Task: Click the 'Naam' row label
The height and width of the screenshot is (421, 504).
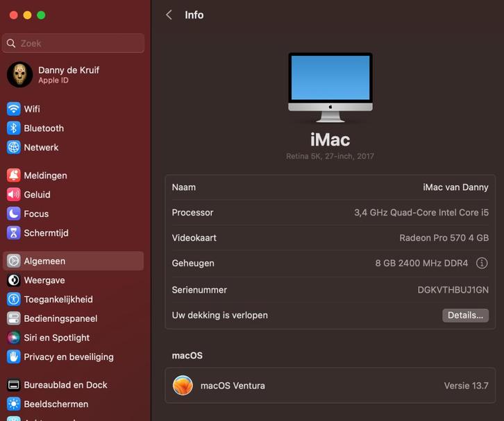Action: (184, 187)
